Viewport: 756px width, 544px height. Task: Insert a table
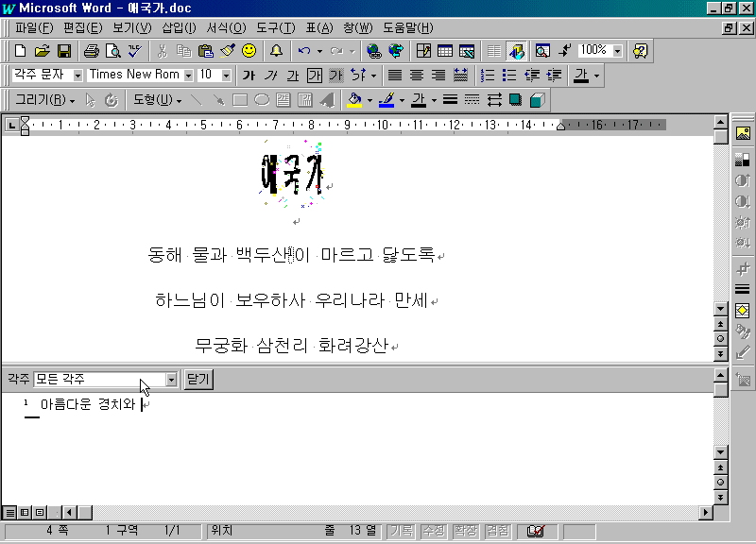tap(445, 51)
